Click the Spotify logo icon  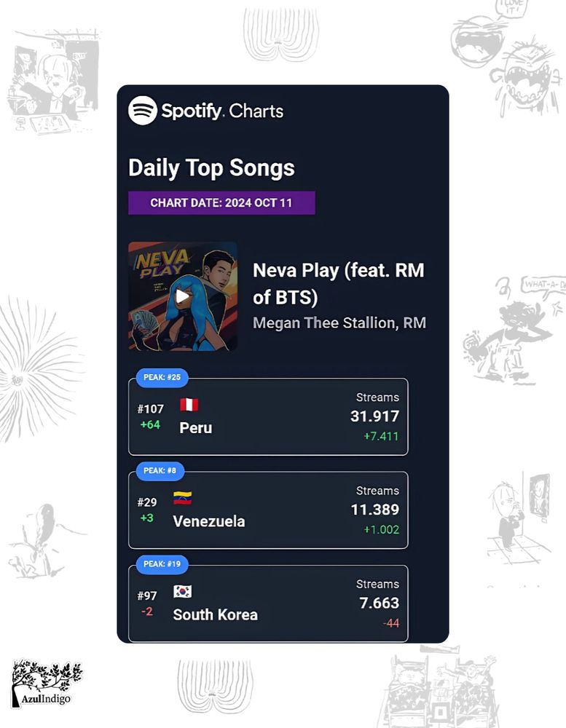click(x=143, y=111)
